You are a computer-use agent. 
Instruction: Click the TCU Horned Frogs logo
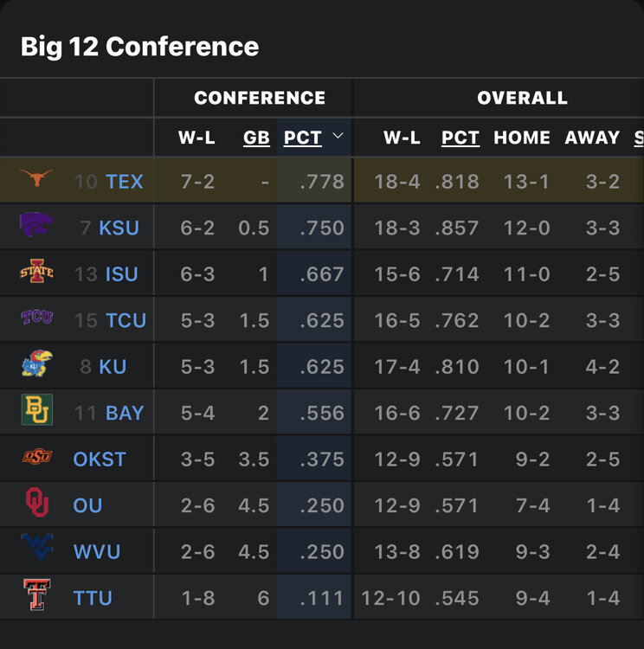click(36, 319)
